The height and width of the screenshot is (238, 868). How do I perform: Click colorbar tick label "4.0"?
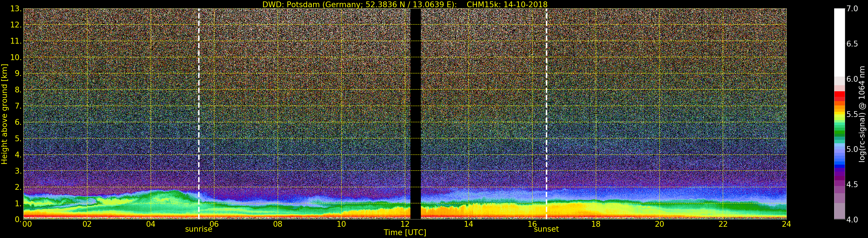click(x=852, y=220)
